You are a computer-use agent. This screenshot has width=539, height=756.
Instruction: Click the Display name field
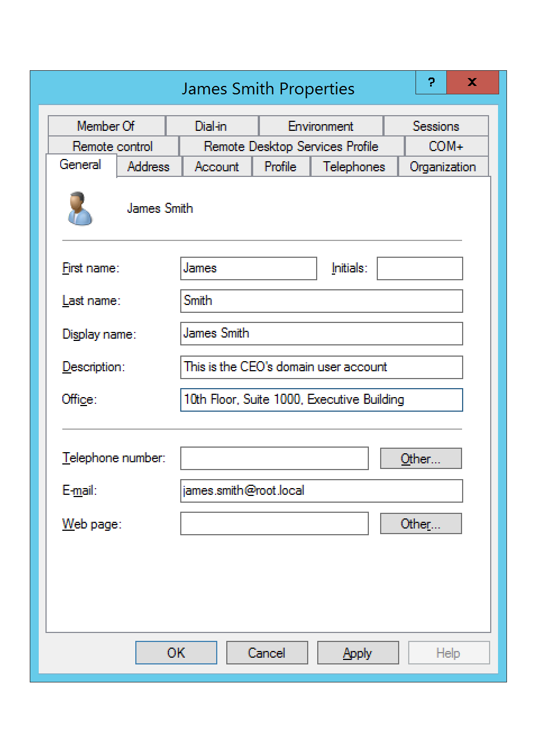322,334
